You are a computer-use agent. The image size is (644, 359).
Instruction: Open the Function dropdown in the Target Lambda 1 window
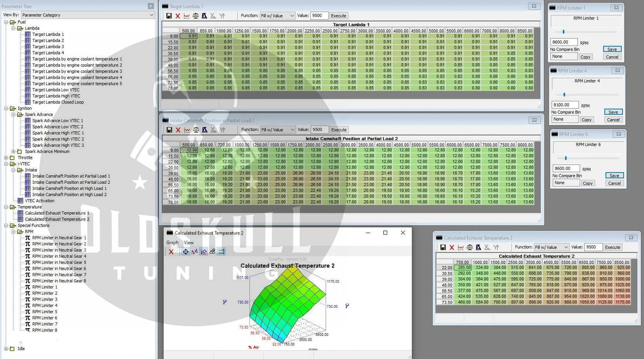(277, 16)
